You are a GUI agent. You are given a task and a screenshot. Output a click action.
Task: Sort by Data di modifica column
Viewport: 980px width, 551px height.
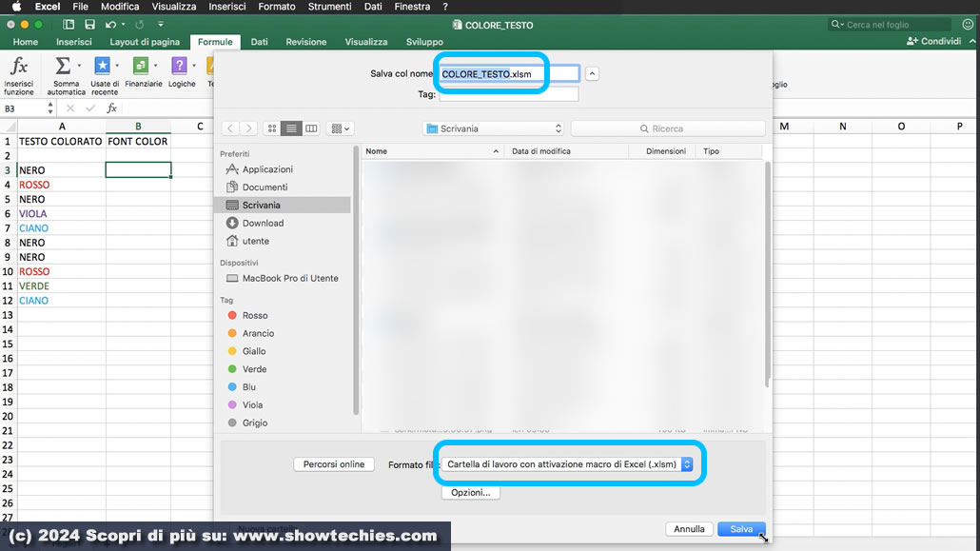567,151
